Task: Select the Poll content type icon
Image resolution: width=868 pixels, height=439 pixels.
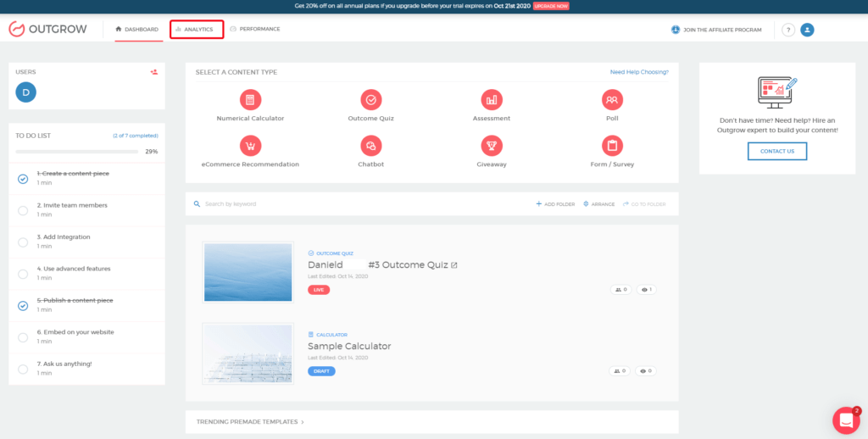Action: (612, 100)
